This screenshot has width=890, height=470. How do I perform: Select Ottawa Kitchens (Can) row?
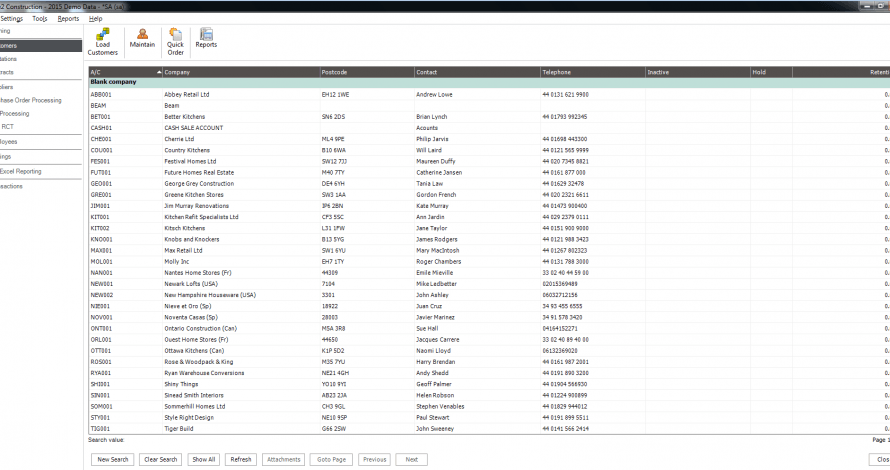click(489, 351)
